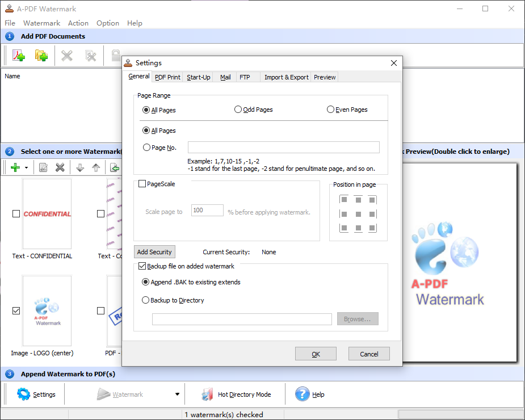This screenshot has height=420, width=525.
Task: Switch to the Start-Up tab
Action: (199, 77)
